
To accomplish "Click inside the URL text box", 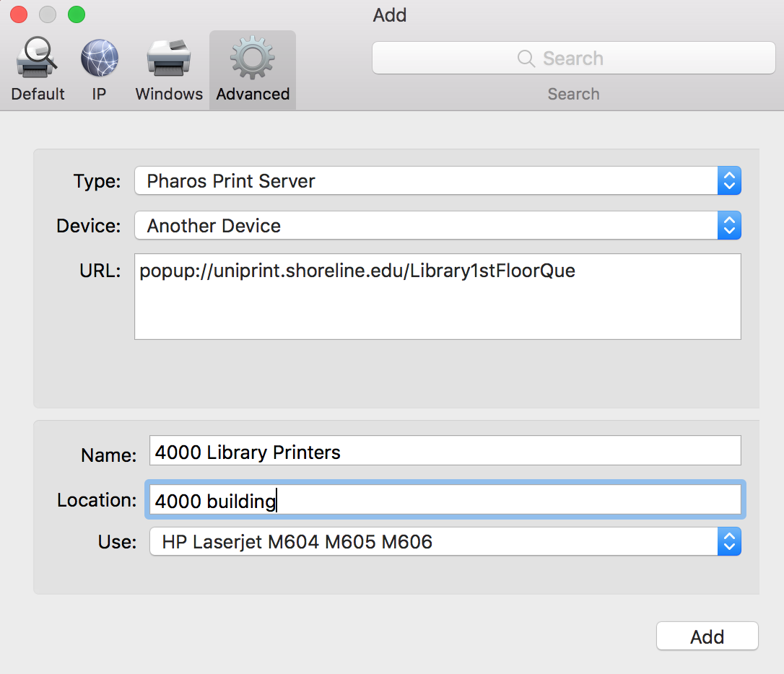I will 437,297.
